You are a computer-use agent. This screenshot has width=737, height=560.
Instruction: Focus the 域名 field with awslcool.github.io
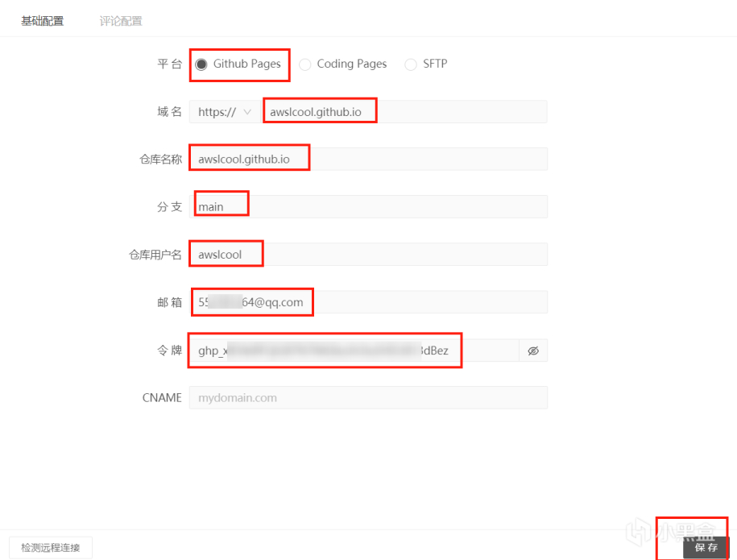(x=403, y=112)
